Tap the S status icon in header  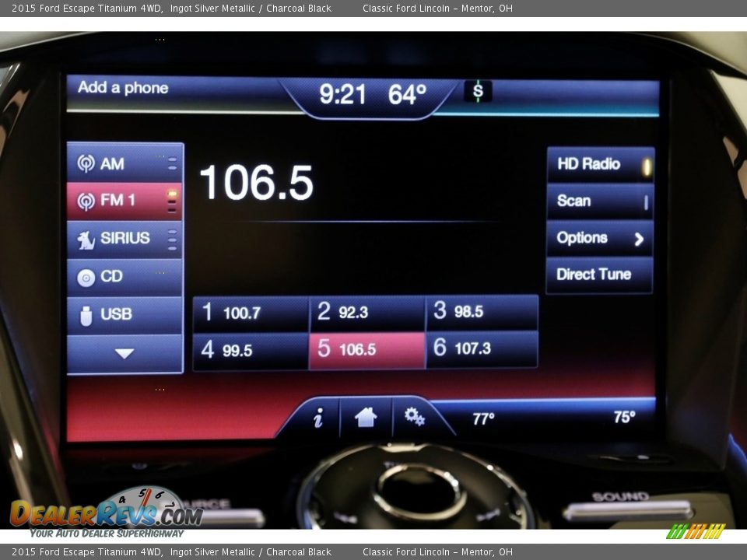click(478, 92)
